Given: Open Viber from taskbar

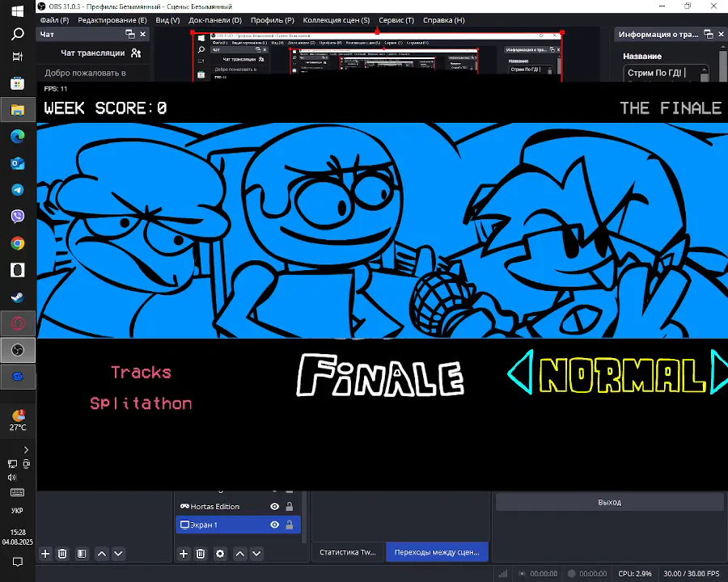Looking at the screenshot, I should tap(18, 217).
